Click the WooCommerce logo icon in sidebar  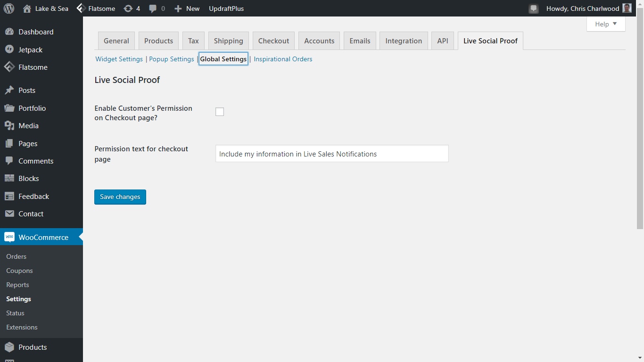point(9,237)
